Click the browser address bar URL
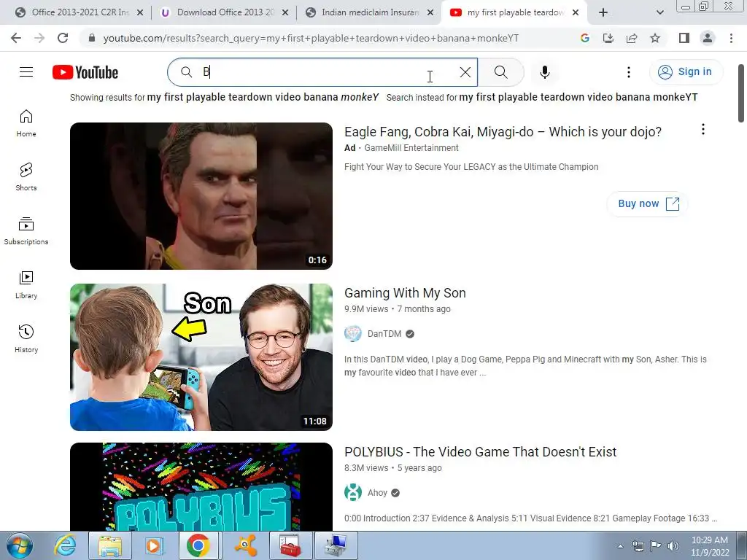Screen dimensions: 747x560 click(x=311, y=38)
